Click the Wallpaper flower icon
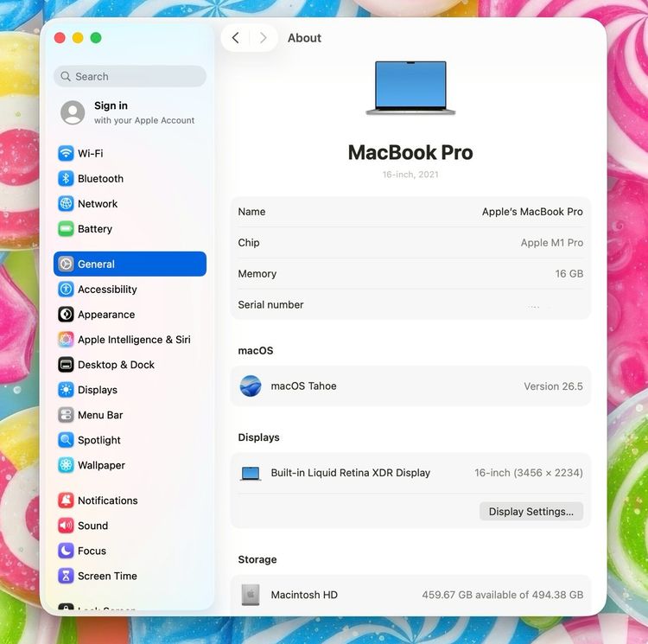 click(66, 465)
